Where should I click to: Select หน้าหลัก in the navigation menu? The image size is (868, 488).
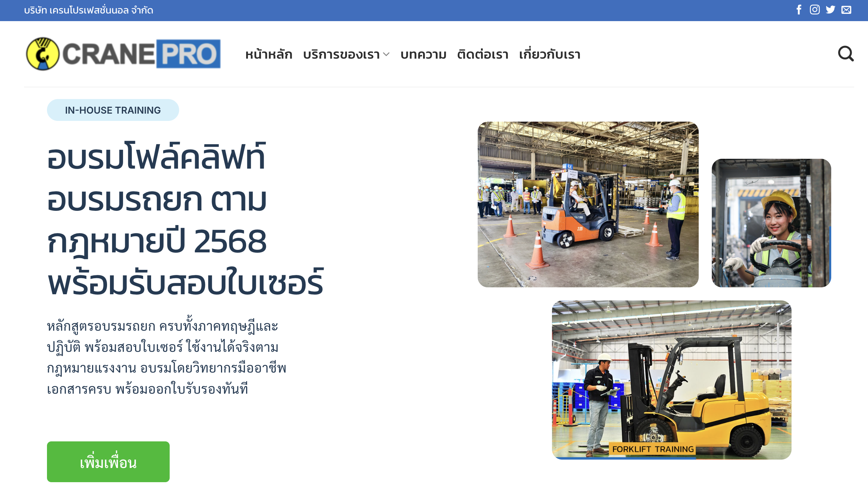[269, 54]
